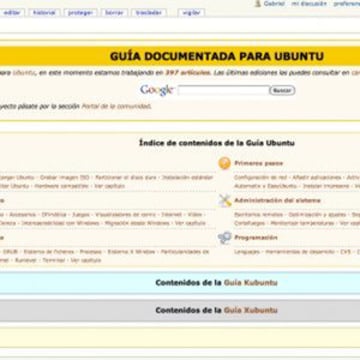The image size is (360, 360).
Task: Follow the Ubuntu link in intro sentence
Action: (x=24, y=73)
